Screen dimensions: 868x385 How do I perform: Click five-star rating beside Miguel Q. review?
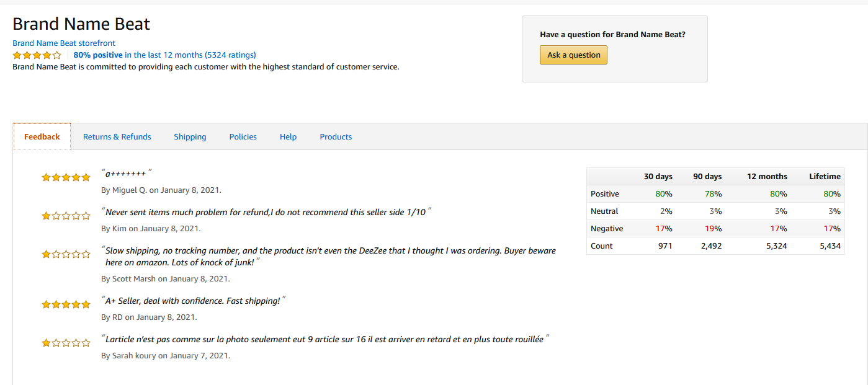[66, 177]
